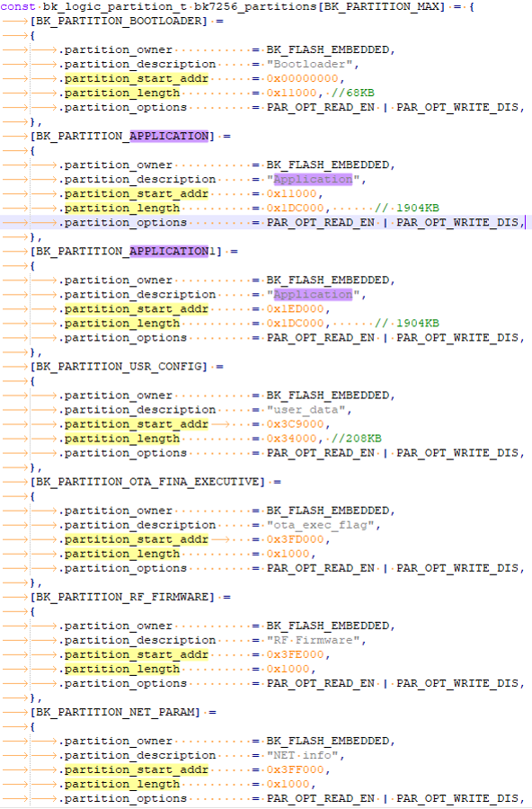Click the highlighted APPLICATION in BK_PARTITION_APPLICATION1 header
532x809 pixels.
169,252
